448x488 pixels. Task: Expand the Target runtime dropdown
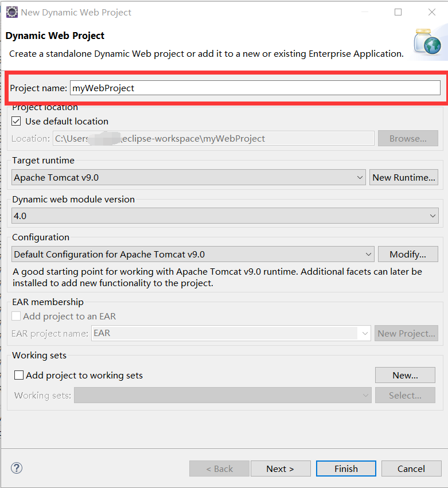[360, 177]
